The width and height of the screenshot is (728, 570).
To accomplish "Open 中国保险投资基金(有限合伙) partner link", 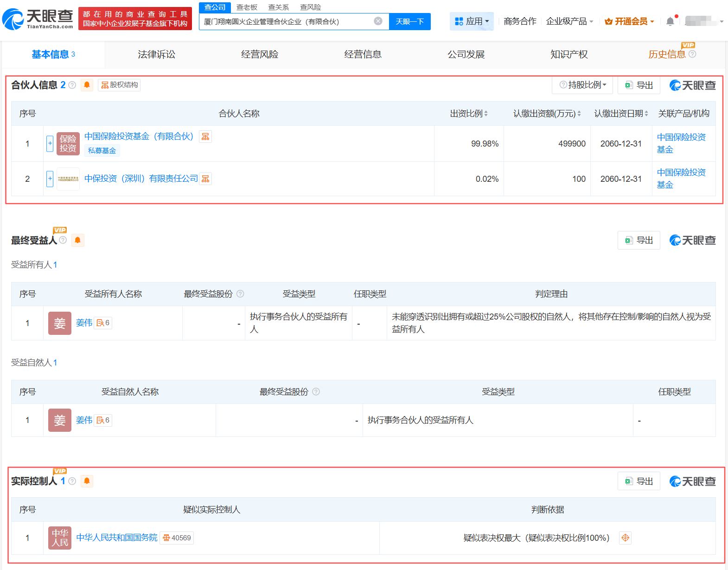I will coord(139,136).
